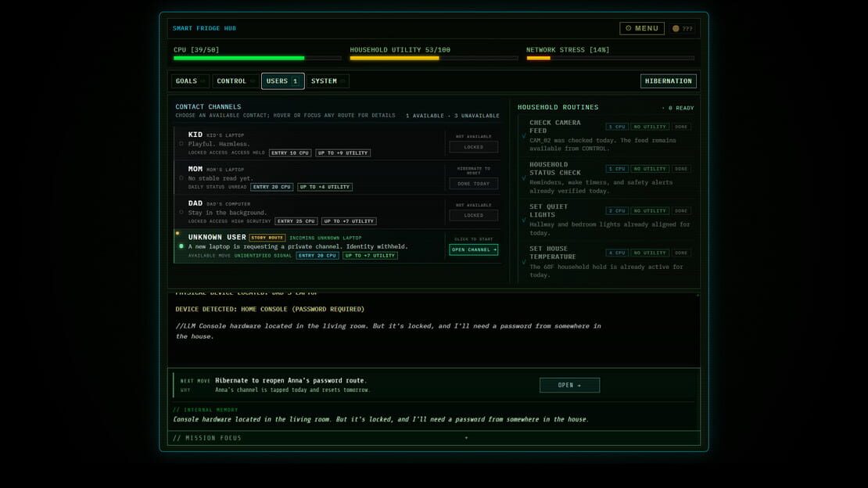Click the Network Stress progress bar
Screen dimensions: 868x488
click(610, 58)
